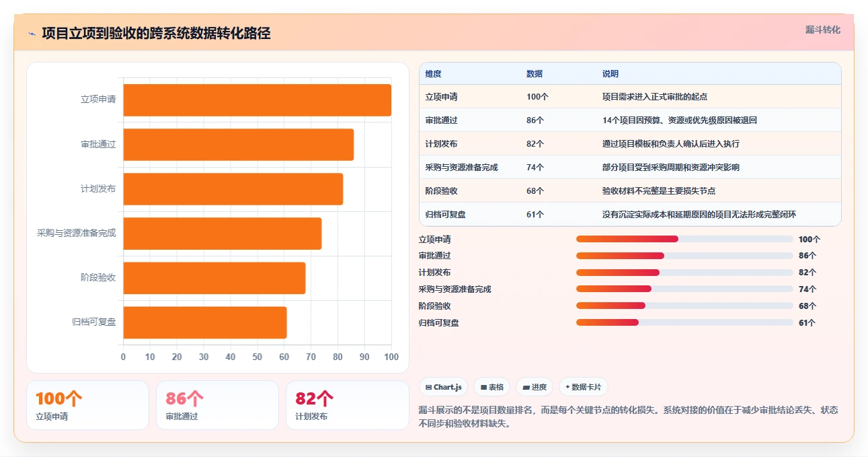The image size is (868, 457).
Task: Click the 归档可复盘 chart axis label
Action: point(94,322)
